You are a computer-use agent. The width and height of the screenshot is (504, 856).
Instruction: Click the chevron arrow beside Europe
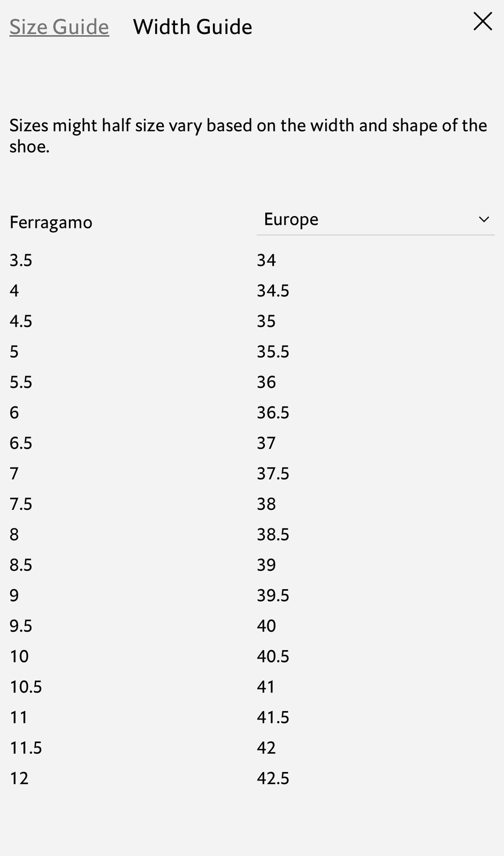coord(484,219)
